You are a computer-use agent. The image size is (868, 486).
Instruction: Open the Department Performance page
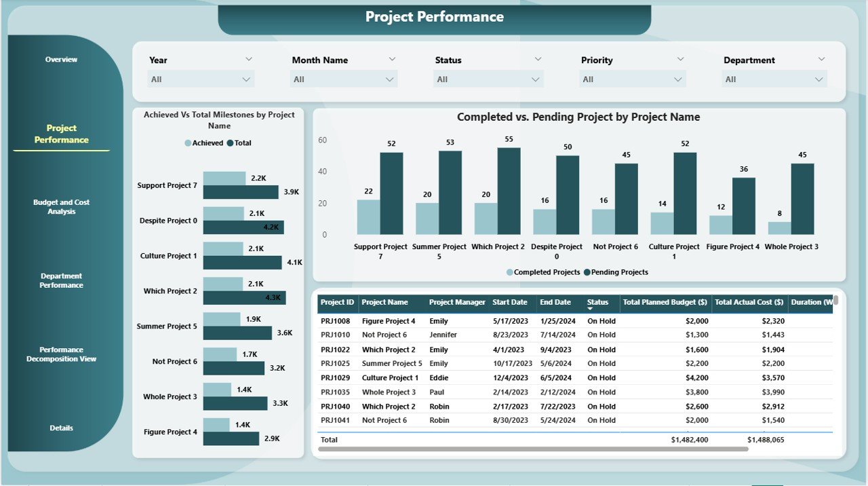[61, 280]
